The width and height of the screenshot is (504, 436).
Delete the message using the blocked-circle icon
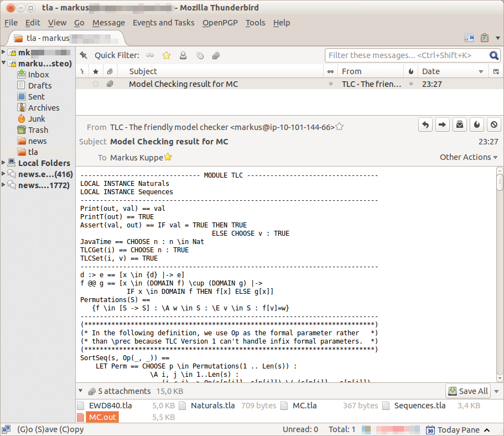click(x=493, y=124)
